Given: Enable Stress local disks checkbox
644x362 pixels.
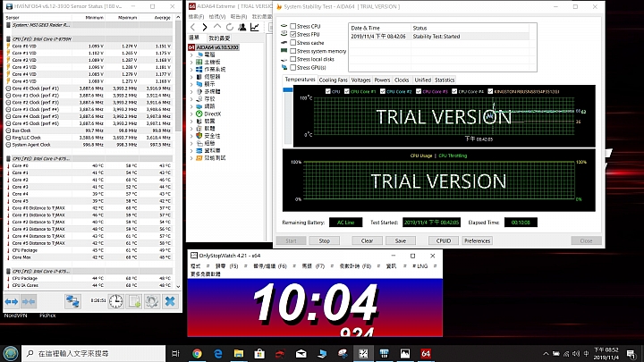Looking at the screenshot, I should click(x=292, y=59).
